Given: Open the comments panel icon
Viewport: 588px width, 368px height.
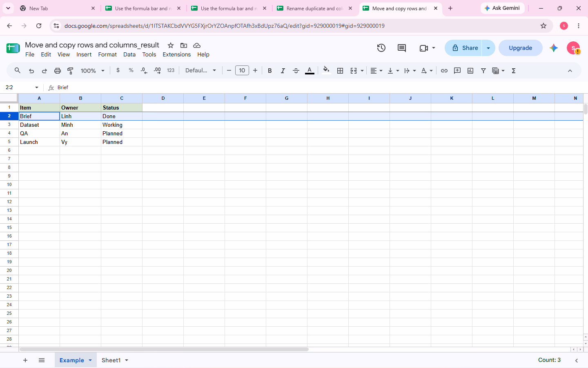Looking at the screenshot, I should (402, 48).
